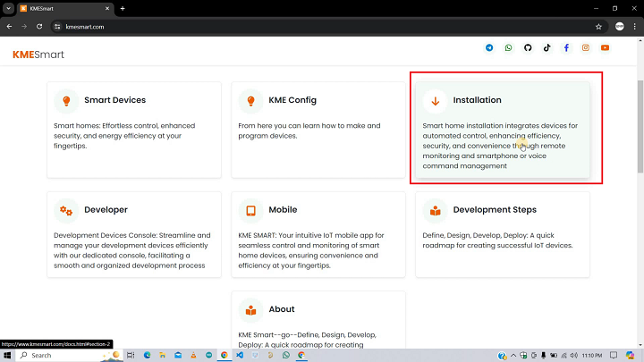
Task: Go back using browser back arrow
Action: tap(9, 27)
